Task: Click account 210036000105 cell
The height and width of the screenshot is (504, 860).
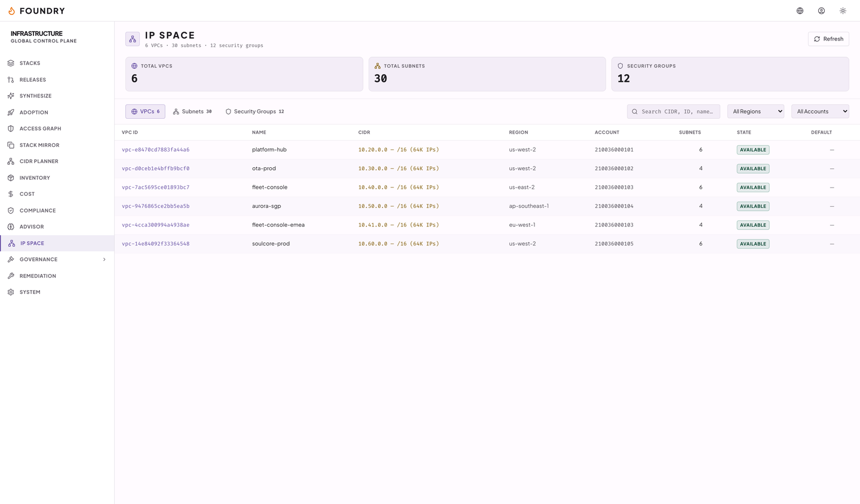Action: [x=614, y=244]
